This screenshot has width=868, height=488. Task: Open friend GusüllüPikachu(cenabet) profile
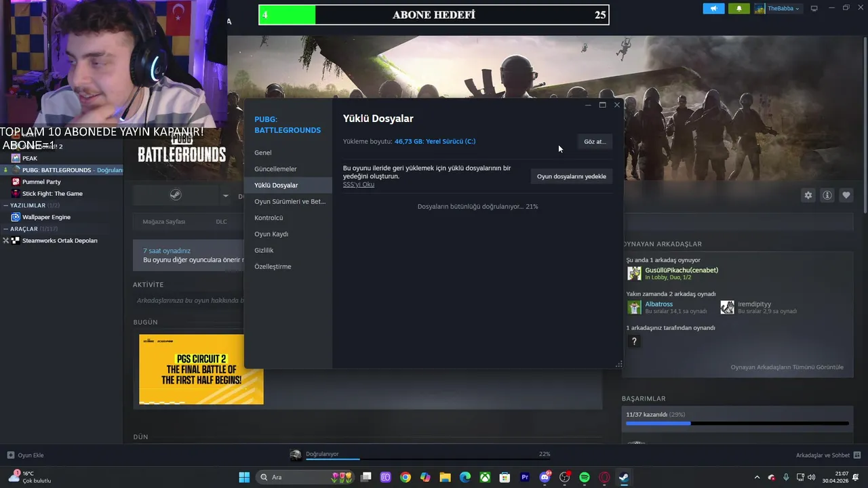(681, 270)
